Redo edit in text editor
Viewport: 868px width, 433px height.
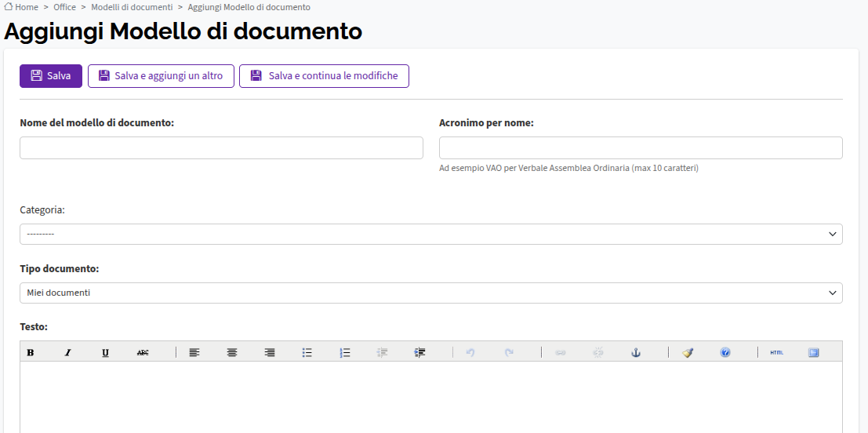coord(509,352)
